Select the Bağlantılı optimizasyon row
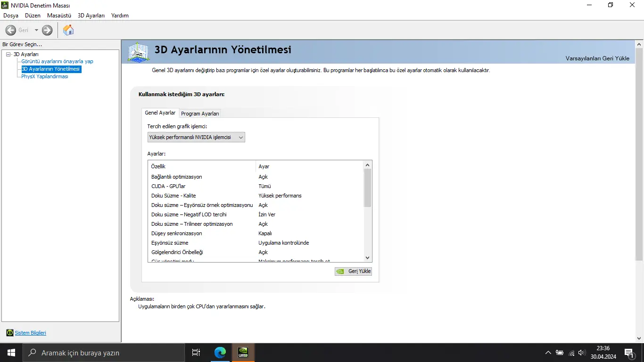The height and width of the screenshot is (362, 644). (256, 177)
